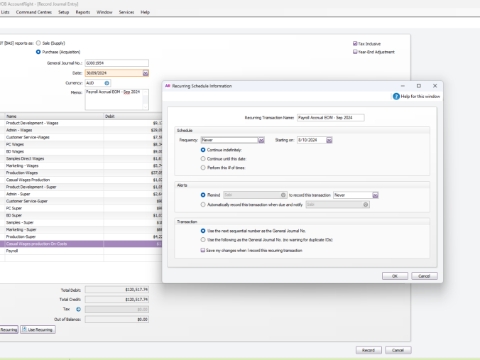This screenshot has height=360, width=480.
Task: Select the Admin - Super row
Action: click(x=81, y=194)
